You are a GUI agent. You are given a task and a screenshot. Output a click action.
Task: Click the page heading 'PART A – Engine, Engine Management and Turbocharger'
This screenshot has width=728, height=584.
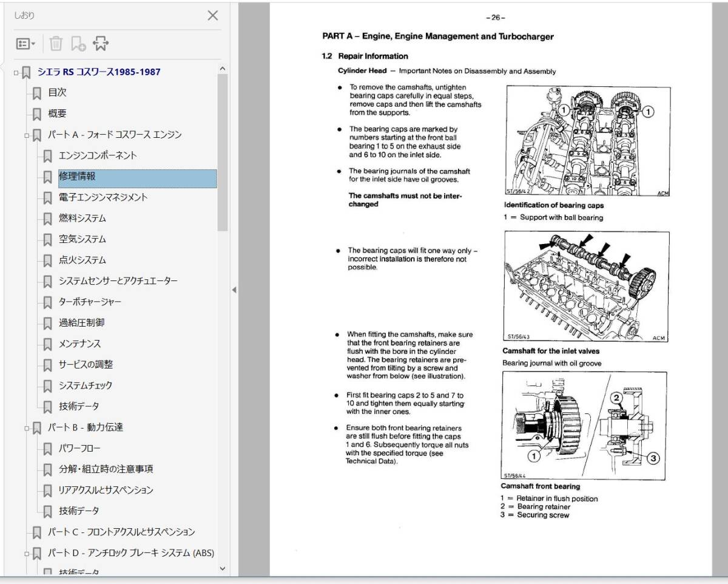click(x=437, y=36)
